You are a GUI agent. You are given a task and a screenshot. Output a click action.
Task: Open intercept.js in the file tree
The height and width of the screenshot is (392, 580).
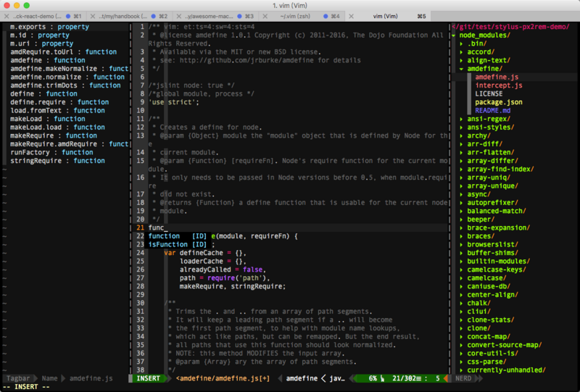point(499,86)
